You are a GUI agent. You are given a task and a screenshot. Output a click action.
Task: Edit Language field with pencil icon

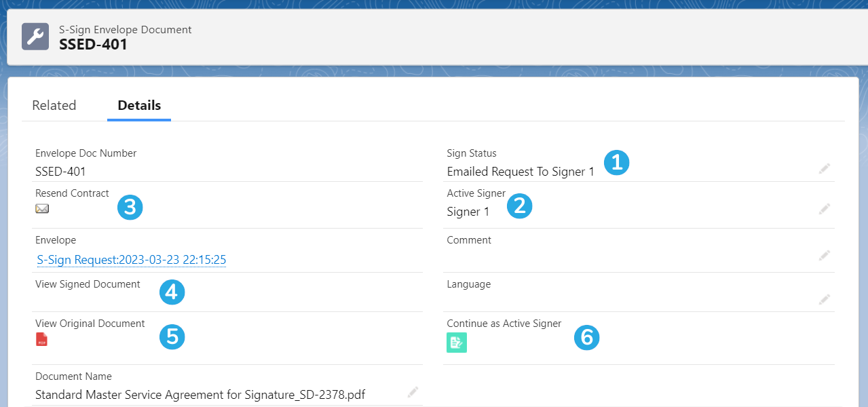825,299
